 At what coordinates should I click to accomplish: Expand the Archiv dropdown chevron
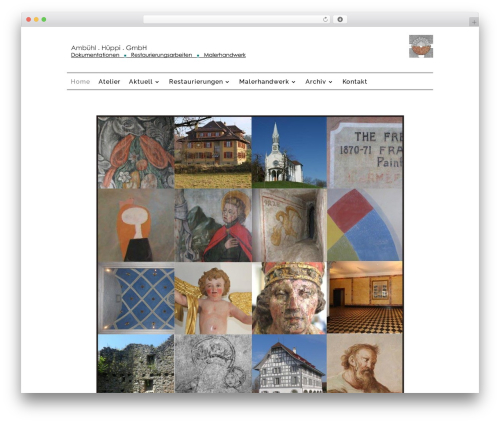point(330,82)
